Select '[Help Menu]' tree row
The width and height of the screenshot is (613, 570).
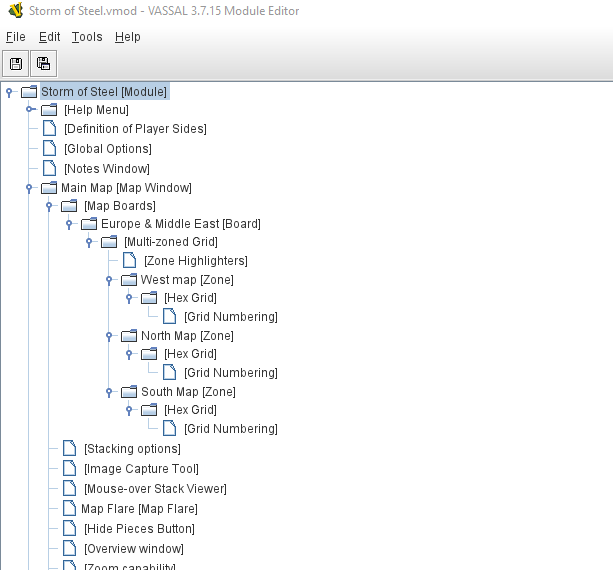point(96,110)
